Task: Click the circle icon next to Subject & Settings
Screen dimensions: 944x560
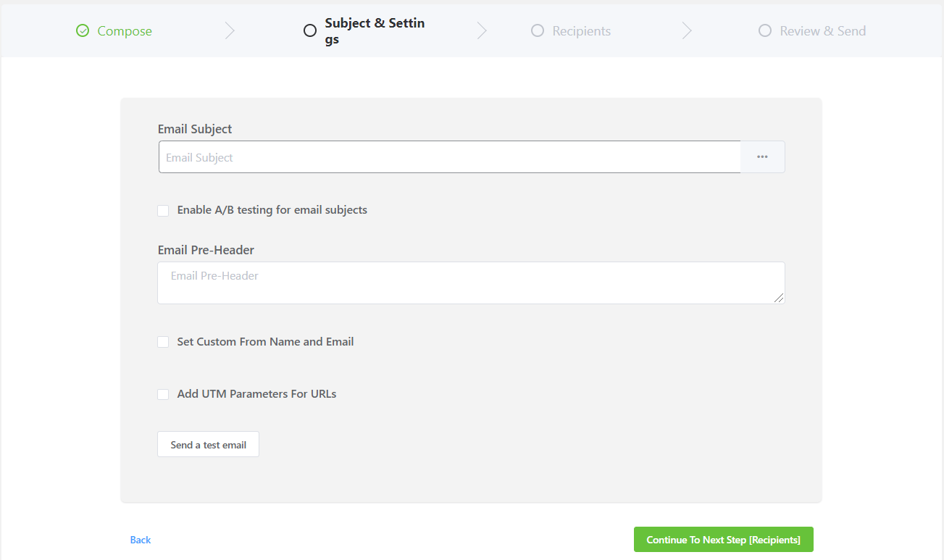Action: [310, 30]
